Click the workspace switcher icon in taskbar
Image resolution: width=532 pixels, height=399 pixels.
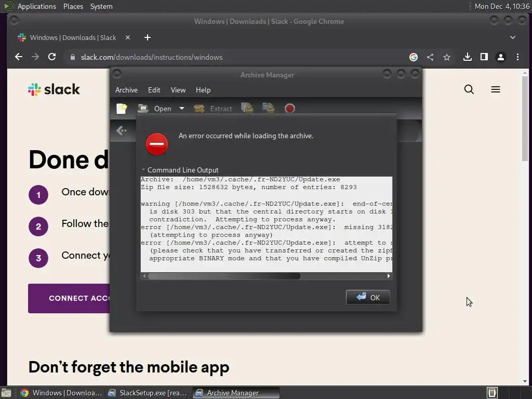click(x=492, y=393)
